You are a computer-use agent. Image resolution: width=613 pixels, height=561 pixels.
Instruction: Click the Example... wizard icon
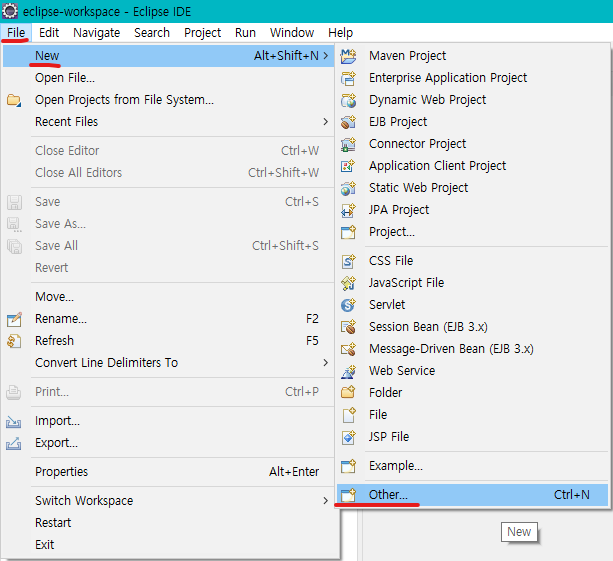[348, 466]
